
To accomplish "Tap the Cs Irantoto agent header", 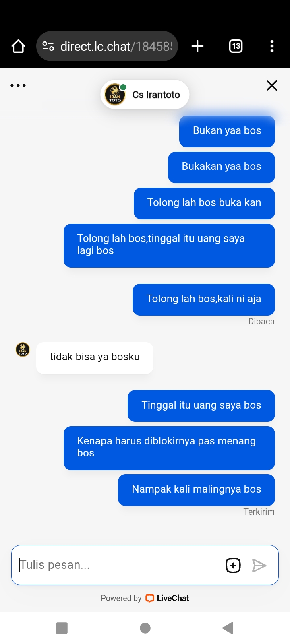I will point(145,95).
